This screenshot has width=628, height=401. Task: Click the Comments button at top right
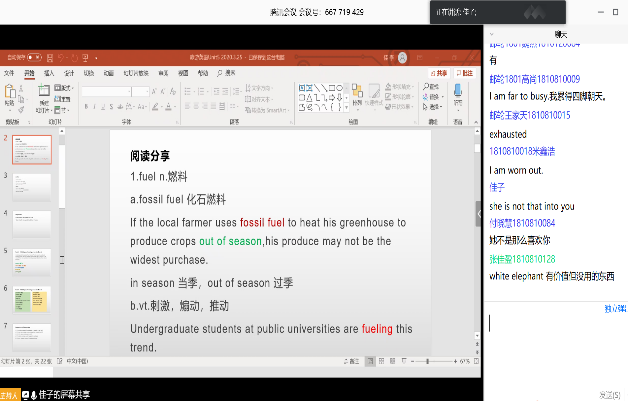point(463,73)
